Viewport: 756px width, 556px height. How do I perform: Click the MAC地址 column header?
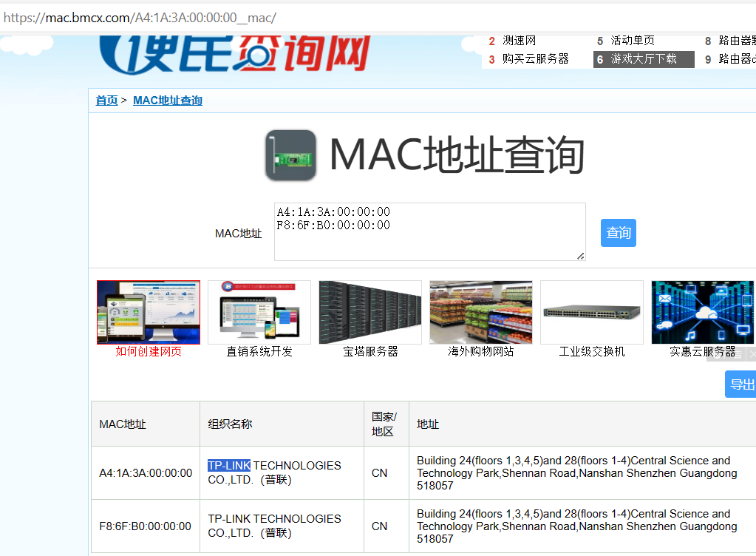[146, 424]
